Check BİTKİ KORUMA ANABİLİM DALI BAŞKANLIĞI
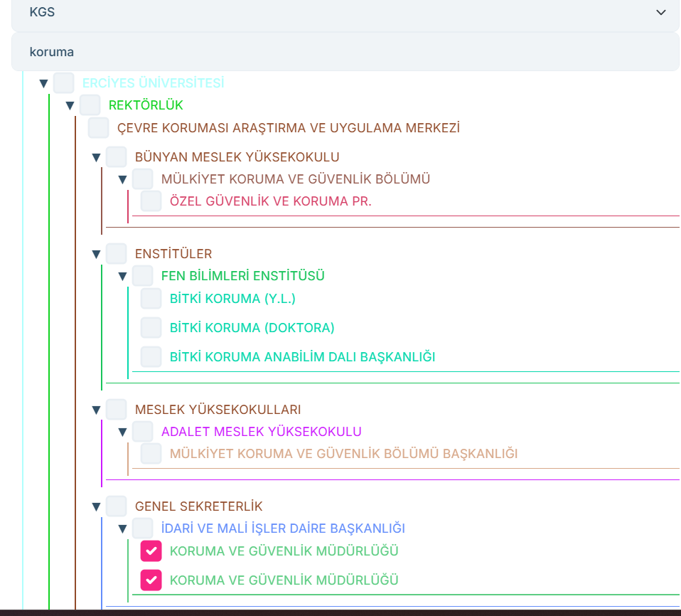Screen dimensions: 681x616 tap(151, 357)
